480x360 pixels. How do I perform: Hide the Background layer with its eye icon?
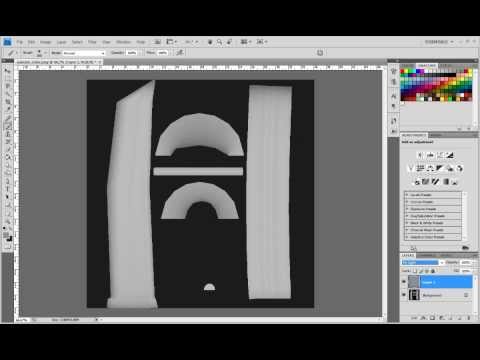click(404, 295)
